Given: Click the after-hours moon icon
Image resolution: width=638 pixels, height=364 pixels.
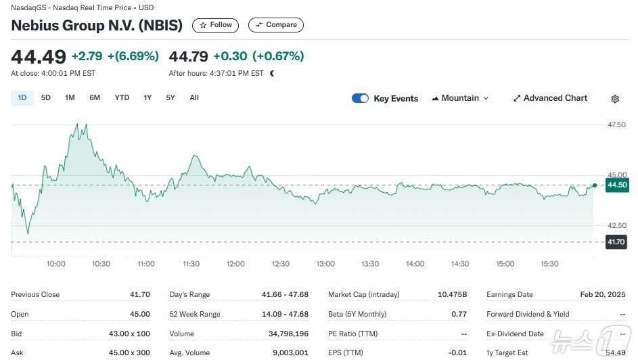Looking at the screenshot, I should (272, 73).
